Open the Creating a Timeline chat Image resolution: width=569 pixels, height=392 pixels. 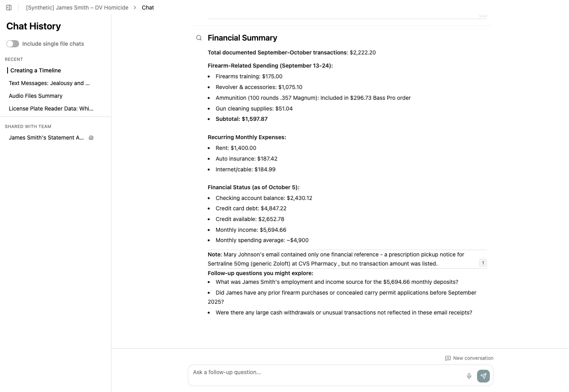35,70
